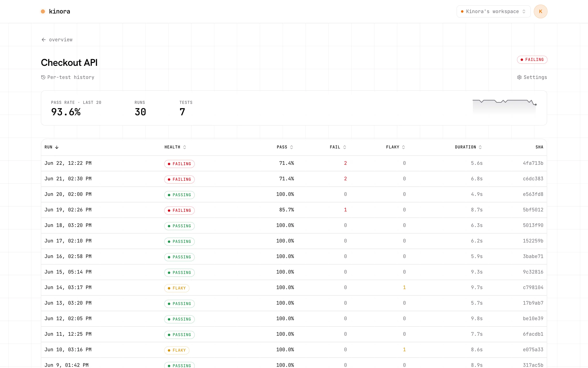Click the Checkout API heading
The image size is (588, 368).
[x=69, y=63]
